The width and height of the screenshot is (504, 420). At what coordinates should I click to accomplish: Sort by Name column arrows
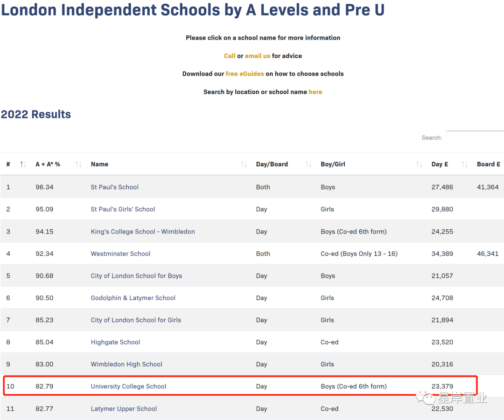[x=244, y=165]
